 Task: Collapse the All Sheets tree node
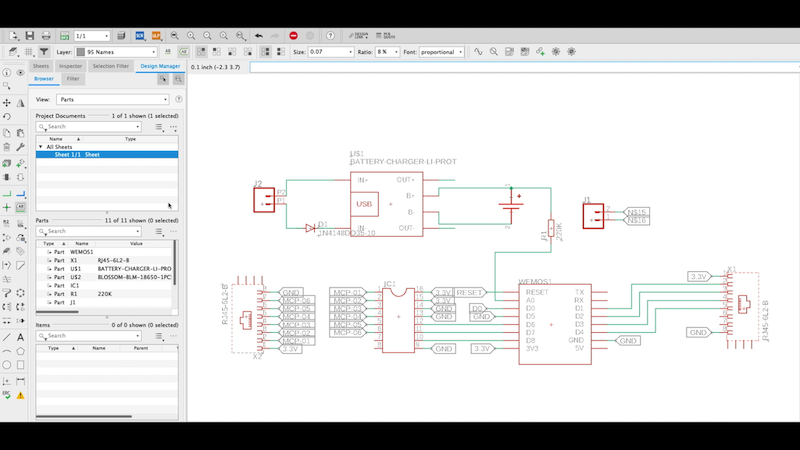point(41,147)
